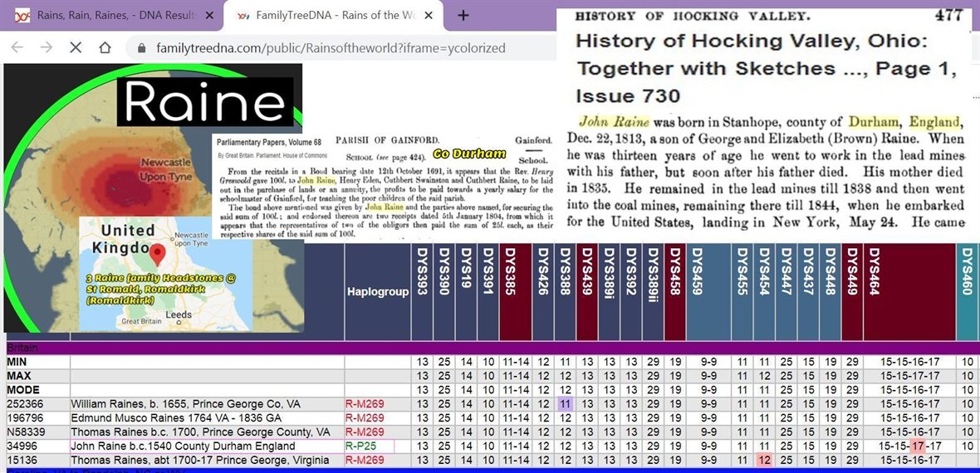Viewport: 980px width, 473px height.
Task: Click the red map pin on UK map
Action: tap(158, 255)
